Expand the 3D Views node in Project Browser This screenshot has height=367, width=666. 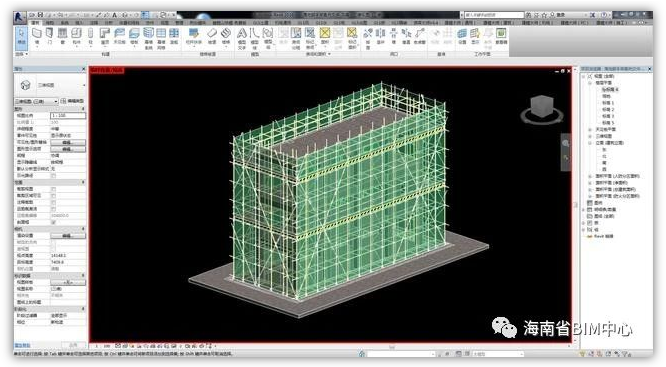tap(590, 136)
